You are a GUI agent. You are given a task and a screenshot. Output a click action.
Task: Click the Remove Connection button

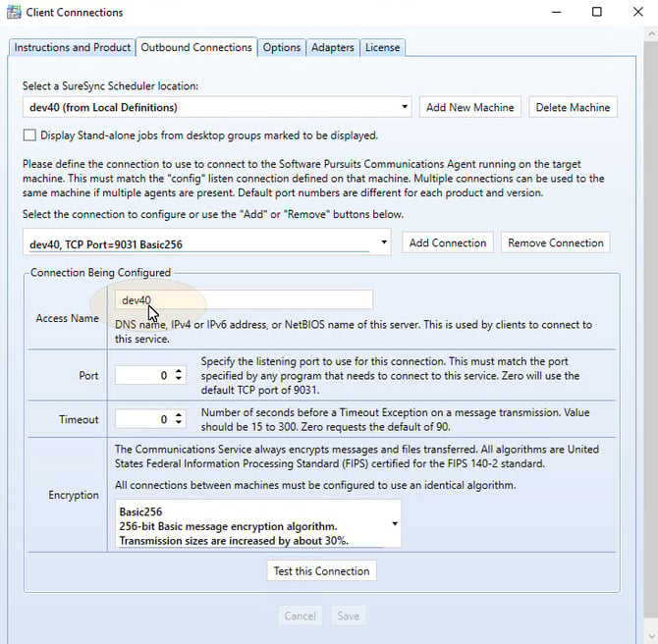pos(556,242)
